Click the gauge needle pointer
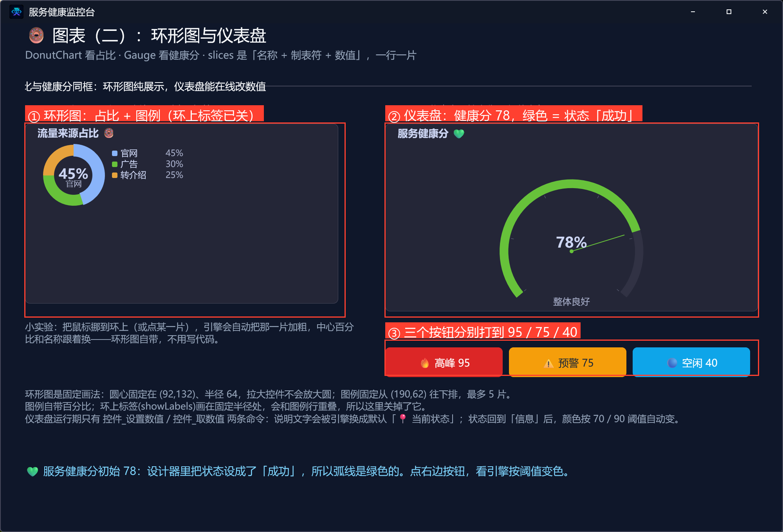Screen dimensions: 783x532 (598, 243)
